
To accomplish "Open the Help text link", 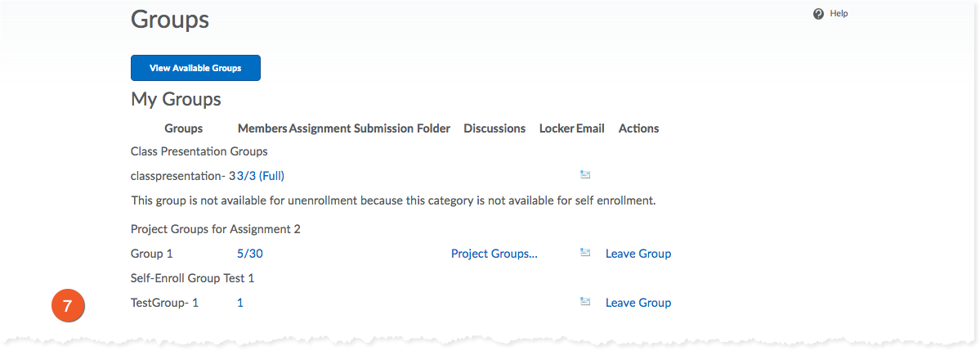I will point(839,14).
